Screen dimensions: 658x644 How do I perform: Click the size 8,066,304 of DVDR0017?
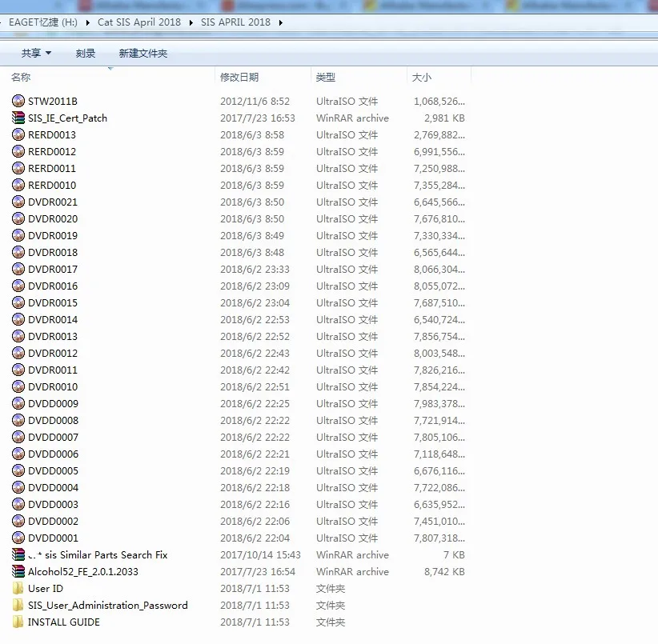tap(439, 269)
